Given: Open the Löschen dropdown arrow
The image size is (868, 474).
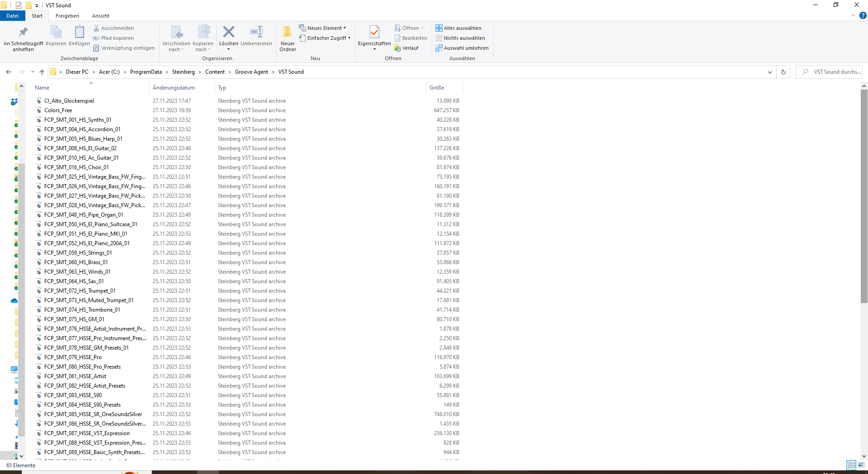Looking at the screenshot, I should click(x=229, y=49).
